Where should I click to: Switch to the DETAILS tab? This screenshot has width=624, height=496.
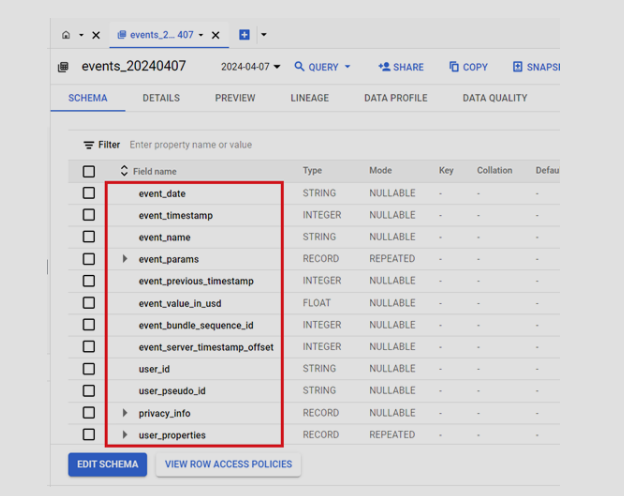(x=161, y=98)
